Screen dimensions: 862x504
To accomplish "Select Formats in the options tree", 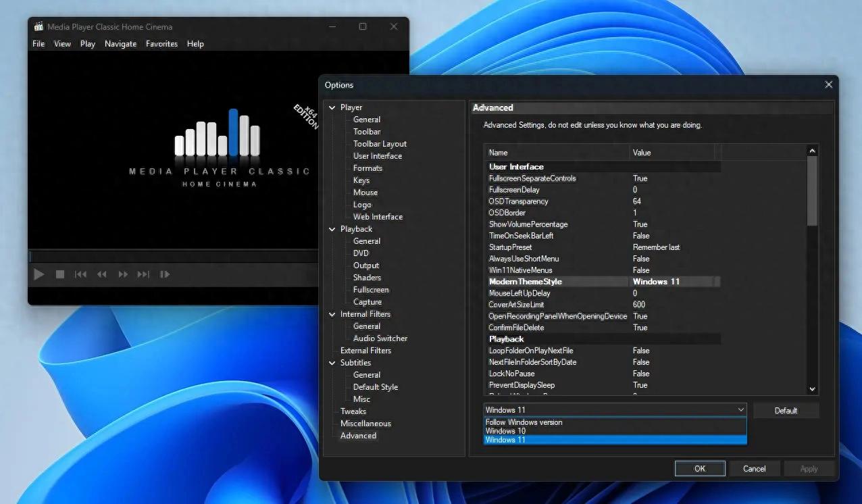I will (367, 168).
